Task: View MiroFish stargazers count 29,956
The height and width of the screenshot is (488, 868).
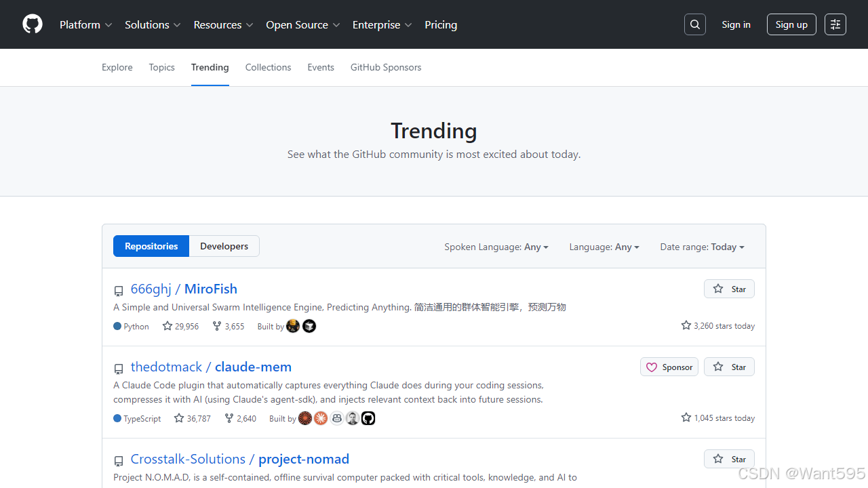Action: tap(180, 326)
